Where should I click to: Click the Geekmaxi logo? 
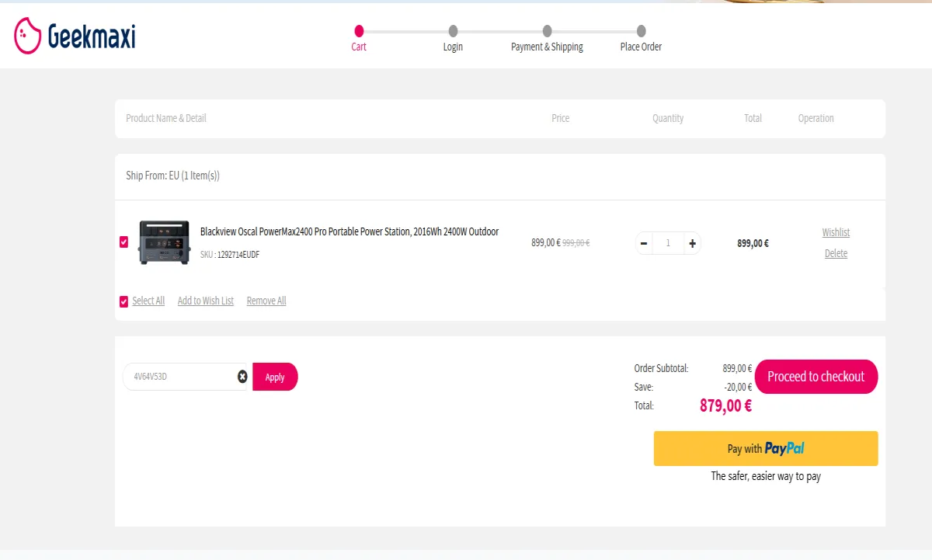pos(74,35)
